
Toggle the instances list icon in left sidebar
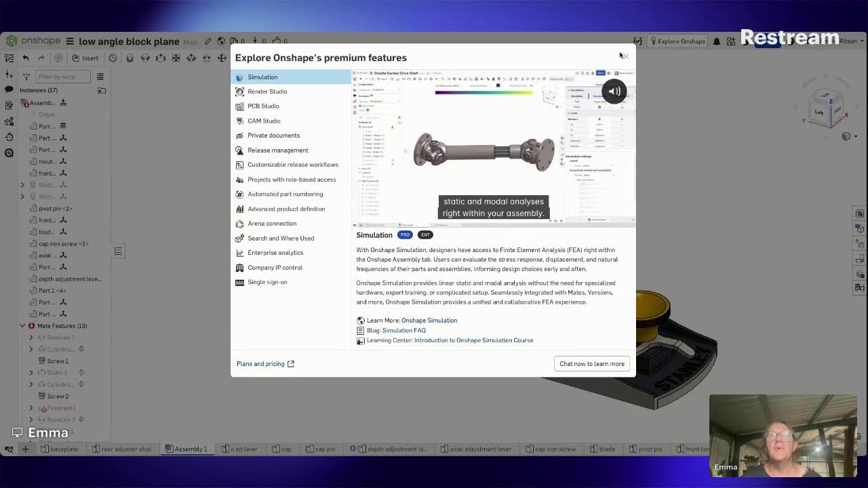[x=9, y=58]
